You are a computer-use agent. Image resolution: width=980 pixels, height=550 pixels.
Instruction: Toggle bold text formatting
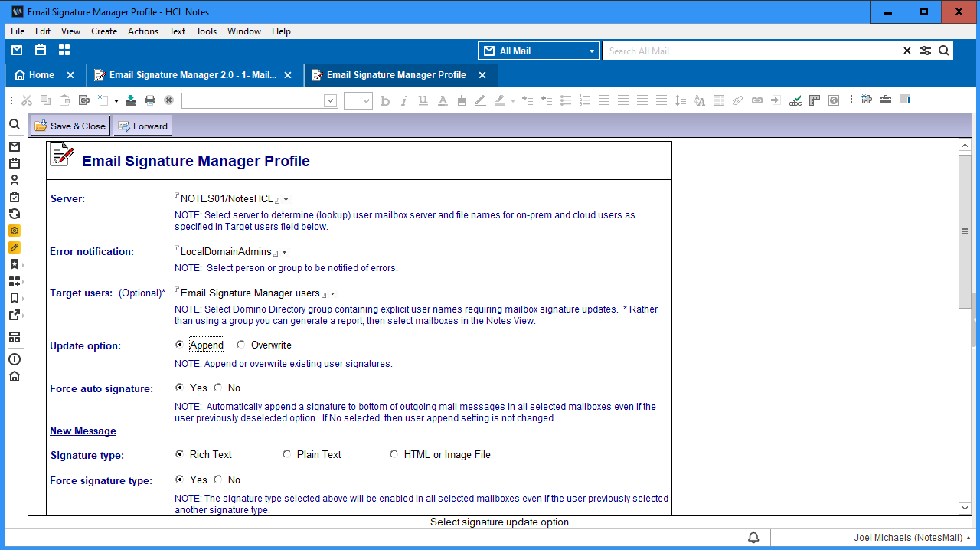385,100
